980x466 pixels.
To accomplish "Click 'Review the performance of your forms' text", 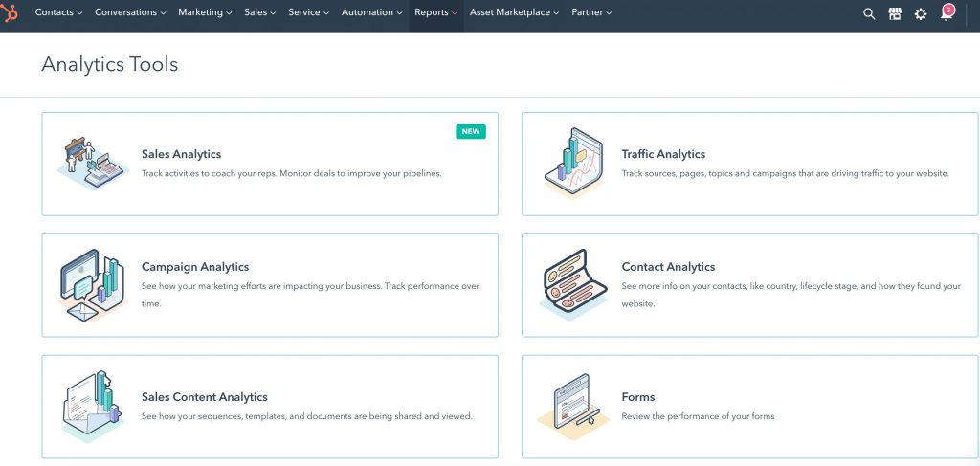I will click(698, 416).
